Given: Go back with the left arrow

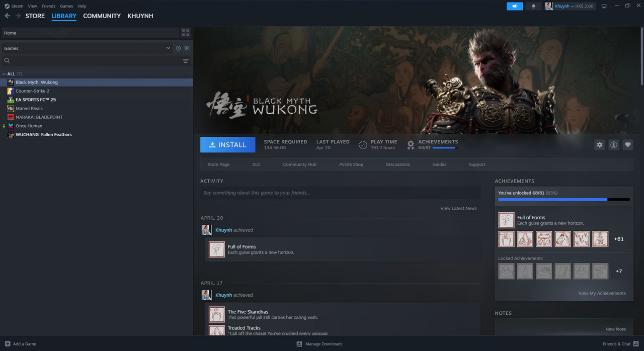Looking at the screenshot, I should [x=7, y=16].
